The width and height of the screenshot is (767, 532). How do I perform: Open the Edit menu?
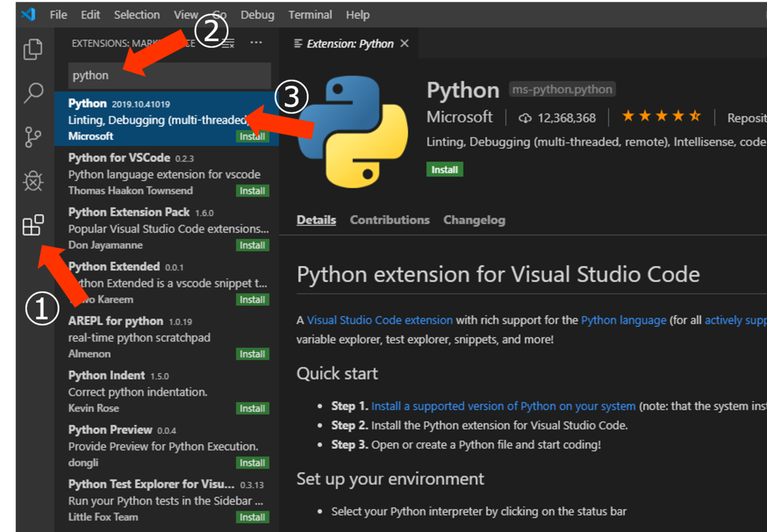pyautogui.click(x=90, y=14)
